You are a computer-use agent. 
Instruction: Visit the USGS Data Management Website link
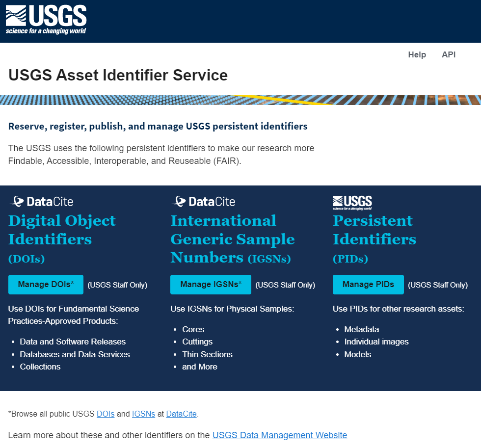[x=279, y=435]
